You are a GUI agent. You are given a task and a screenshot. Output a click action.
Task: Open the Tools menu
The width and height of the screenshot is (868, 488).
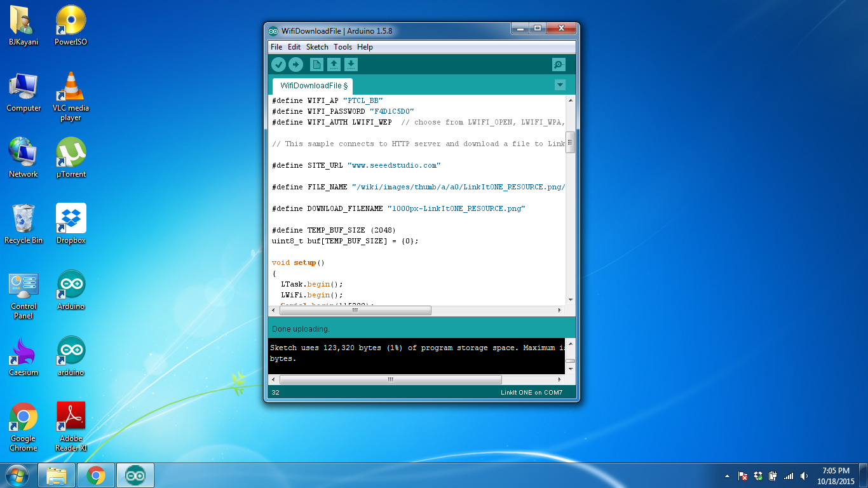[342, 47]
